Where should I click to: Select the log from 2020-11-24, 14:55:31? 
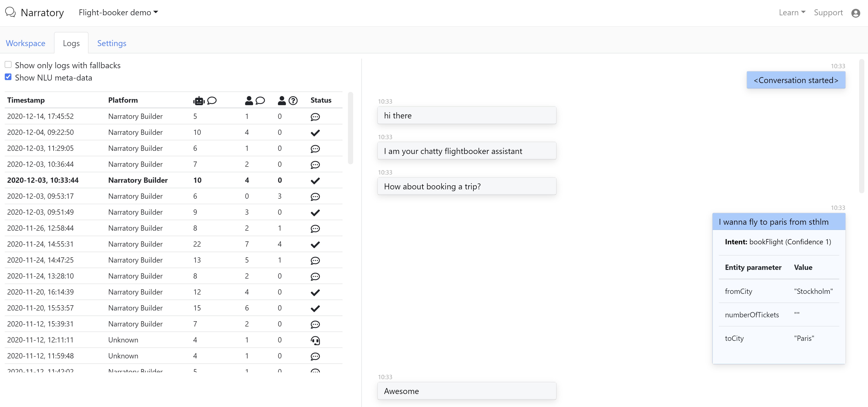pos(40,244)
